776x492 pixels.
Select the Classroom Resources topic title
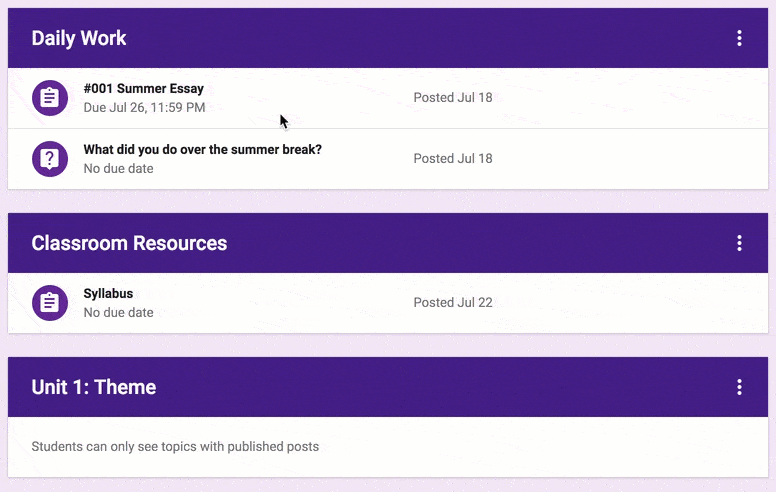tap(129, 243)
